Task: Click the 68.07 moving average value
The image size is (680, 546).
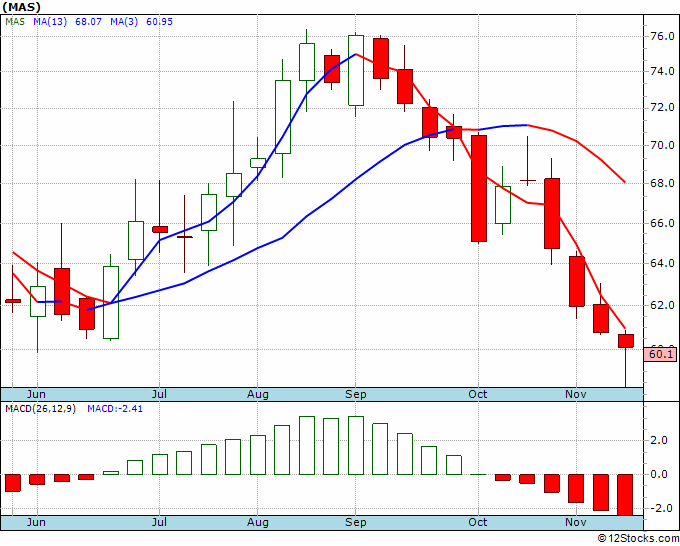Action: tap(88, 21)
